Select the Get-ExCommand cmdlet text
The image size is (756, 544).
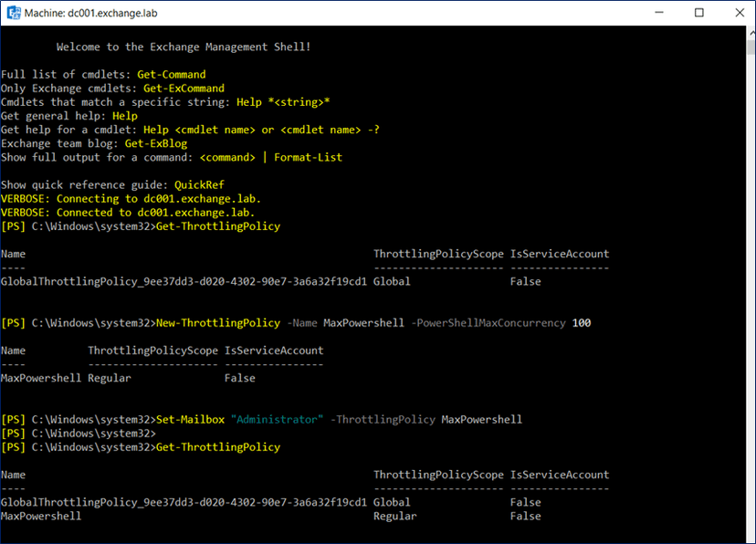[x=184, y=89]
